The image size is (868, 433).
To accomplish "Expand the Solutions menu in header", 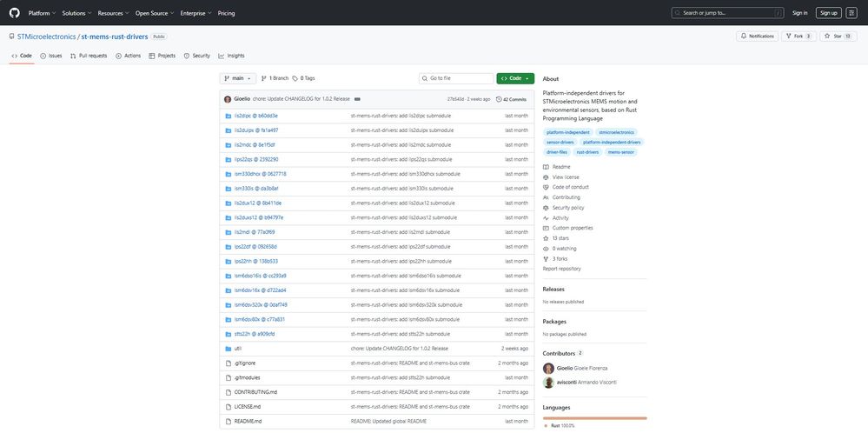I will point(76,13).
